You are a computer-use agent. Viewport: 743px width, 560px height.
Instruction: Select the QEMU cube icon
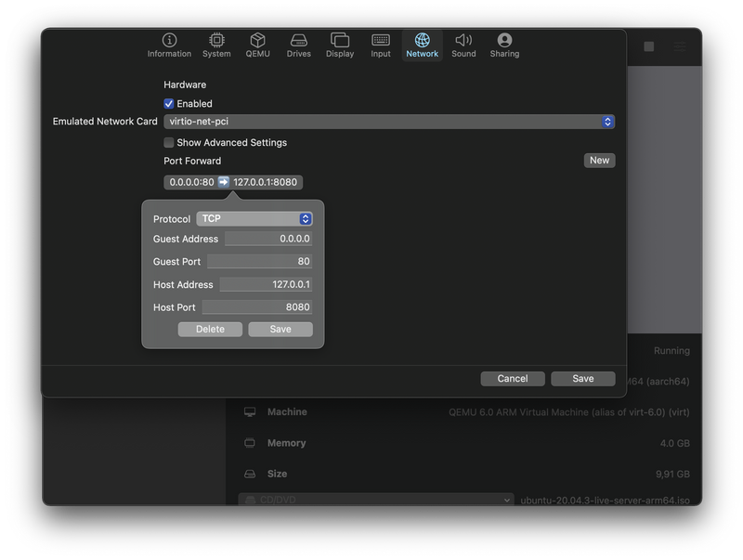tap(257, 41)
